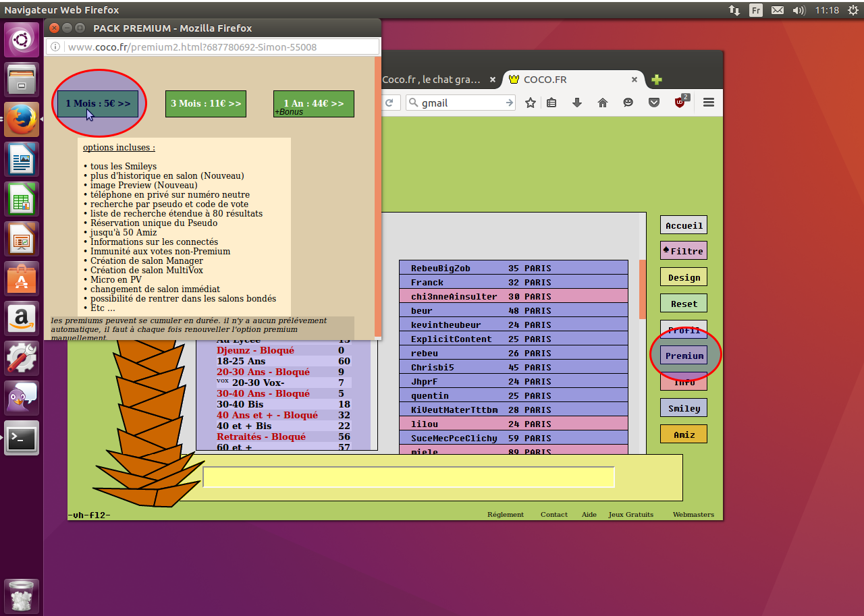
Task: Open Ubuntu Software Center in launcher
Action: click(22, 279)
